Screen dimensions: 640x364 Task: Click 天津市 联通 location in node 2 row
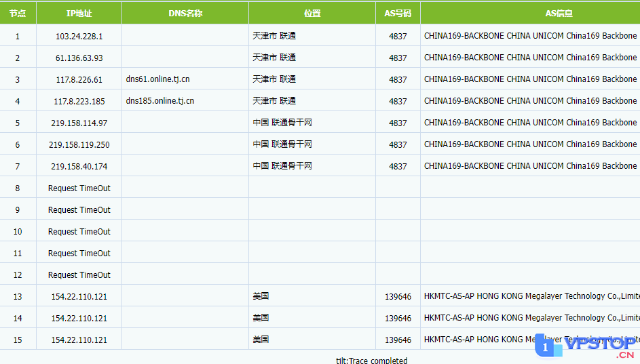pyautogui.click(x=274, y=58)
